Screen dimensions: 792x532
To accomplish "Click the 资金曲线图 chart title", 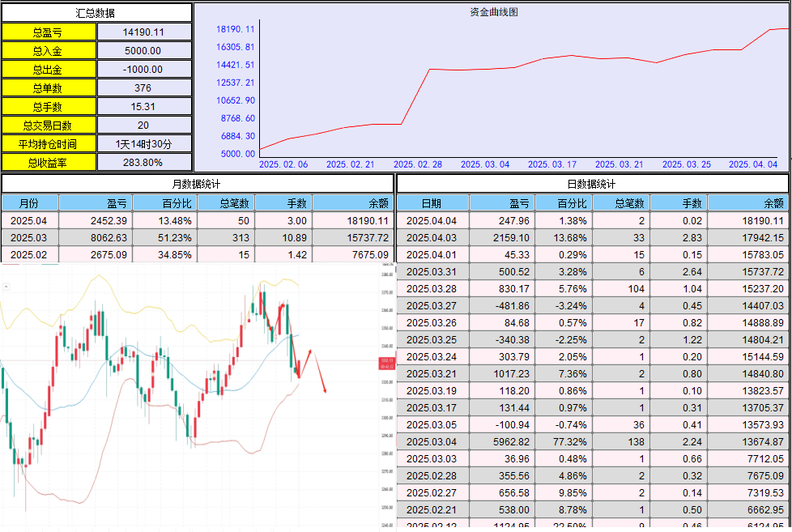I will [x=493, y=12].
